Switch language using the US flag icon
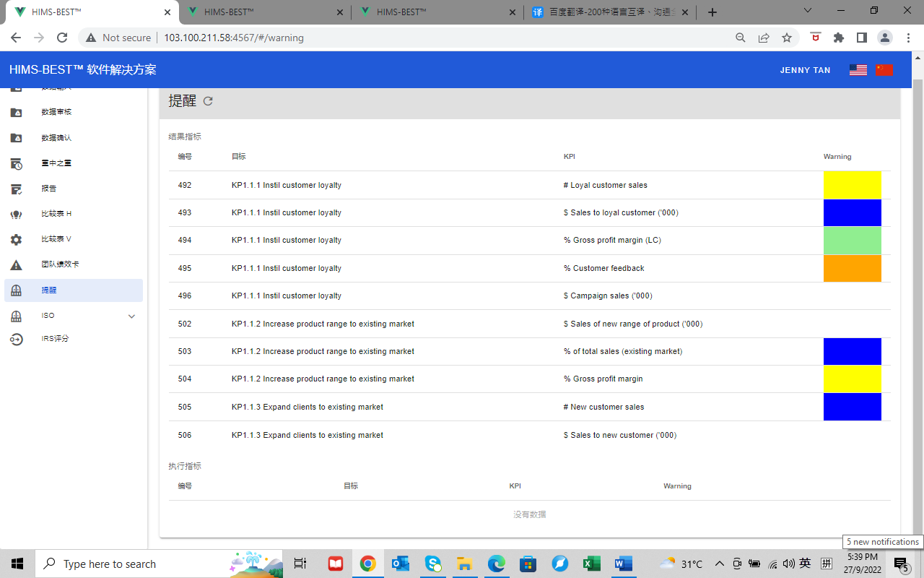Screen dimensions: 924x578 coord(858,70)
